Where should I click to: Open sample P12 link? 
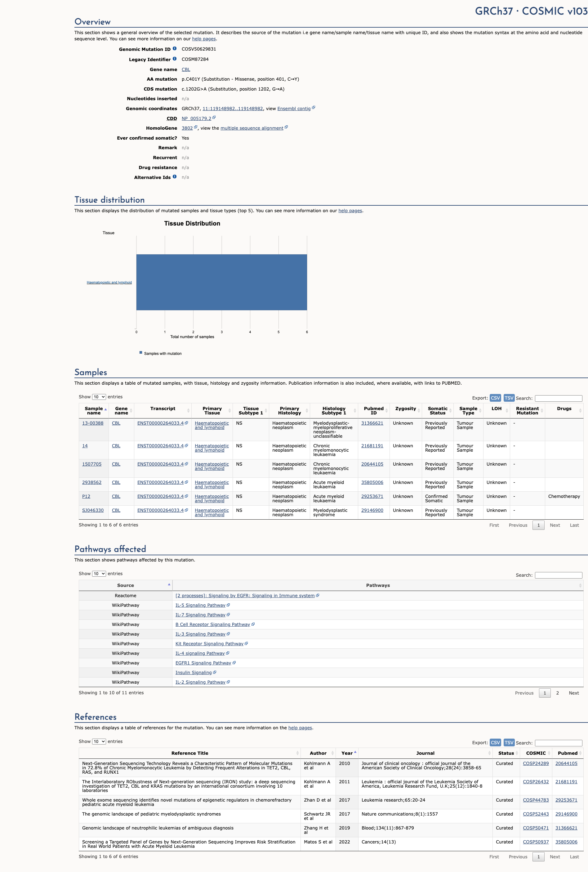tap(86, 496)
